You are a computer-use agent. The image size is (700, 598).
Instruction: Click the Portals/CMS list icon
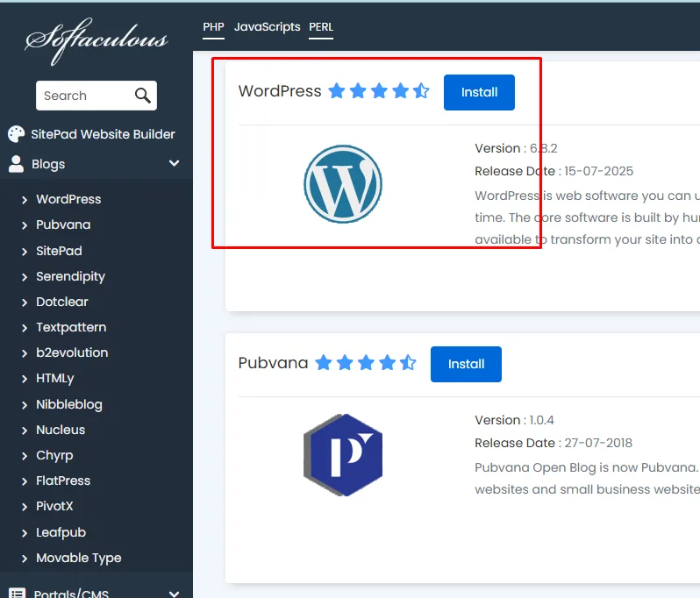17,593
